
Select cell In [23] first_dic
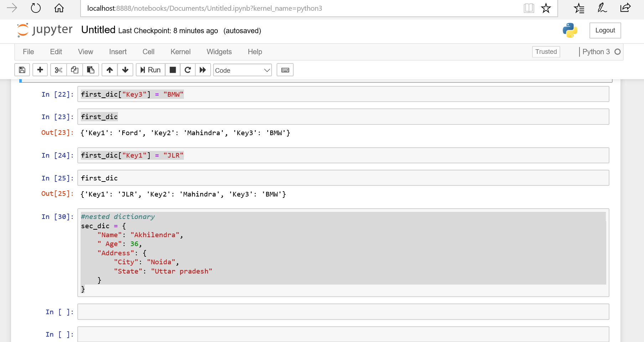point(343,117)
